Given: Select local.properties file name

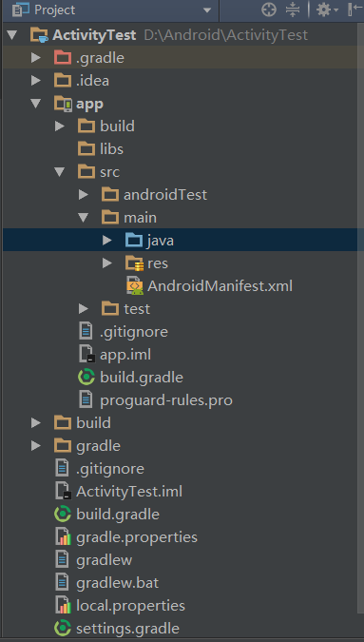Looking at the screenshot, I should pyautogui.click(x=131, y=606).
